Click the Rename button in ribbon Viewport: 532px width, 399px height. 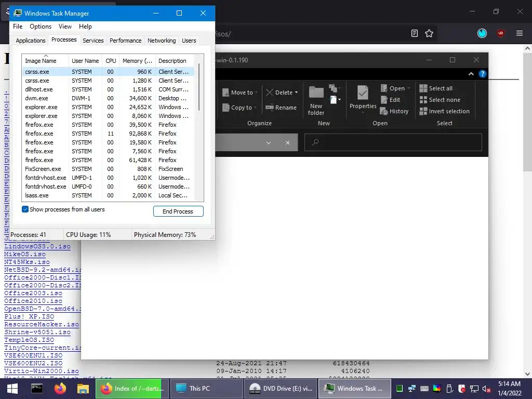click(x=281, y=108)
